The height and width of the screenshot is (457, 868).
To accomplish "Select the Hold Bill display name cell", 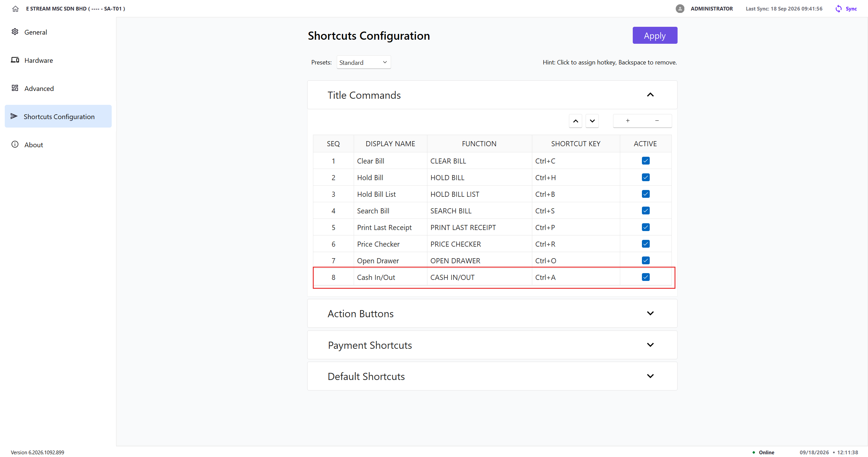I will [x=390, y=177].
